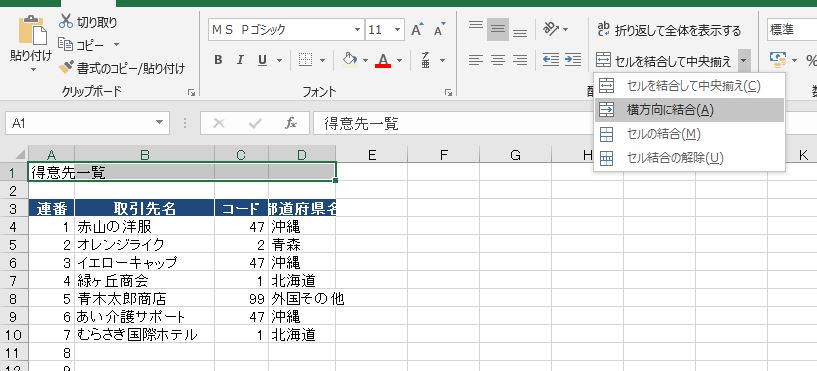
Task: Click cell containing あい介護サポート
Action: tap(145, 316)
